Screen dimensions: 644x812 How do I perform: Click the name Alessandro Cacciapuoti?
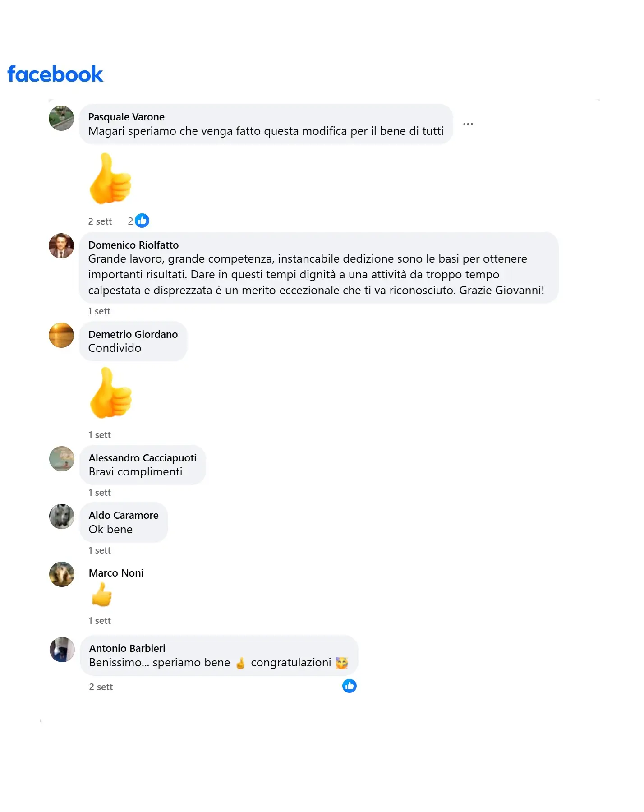click(143, 458)
